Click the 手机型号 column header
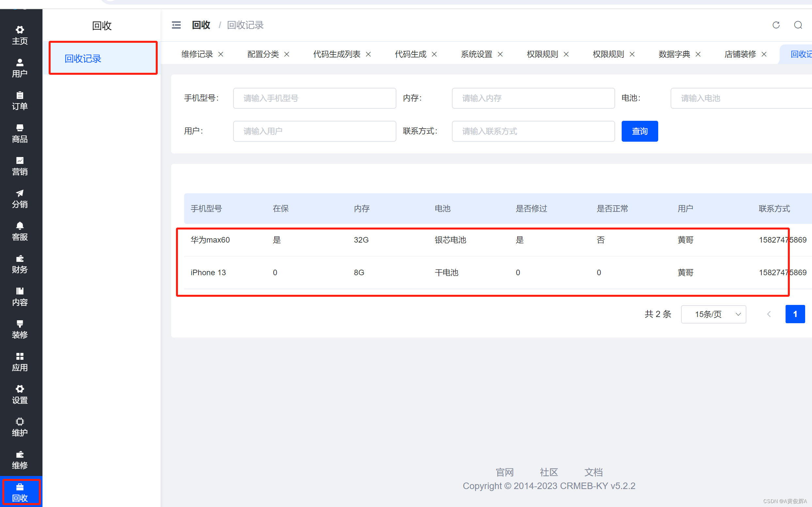The width and height of the screenshot is (812, 507). pyautogui.click(x=206, y=209)
